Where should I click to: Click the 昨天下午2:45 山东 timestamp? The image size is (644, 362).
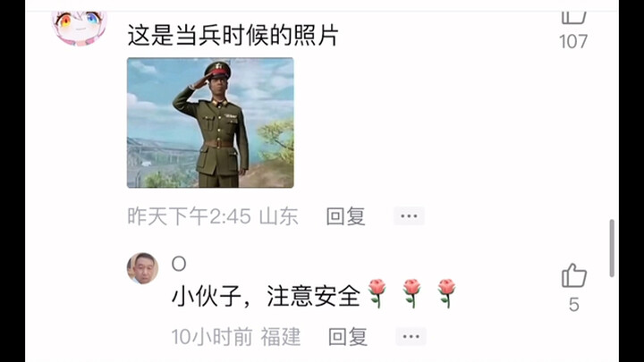click(x=213, y=216)
